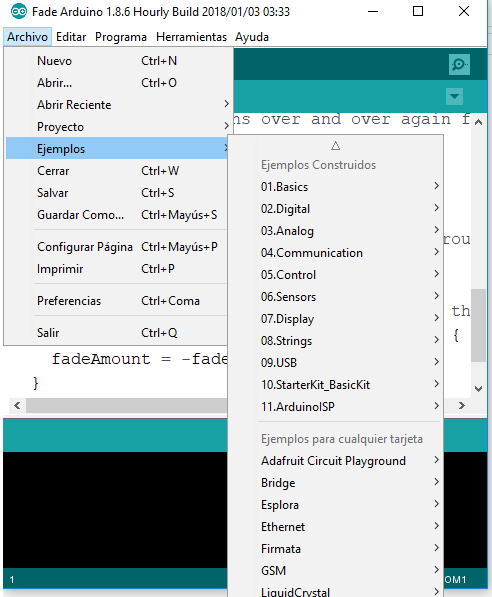The width and height of the screenshot is (492, 597).
Task: Select the Ejemplos menu entry
Action: pos(117,148)
